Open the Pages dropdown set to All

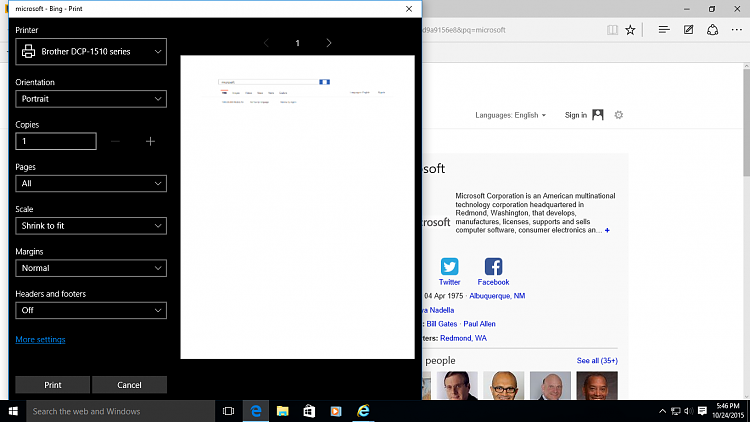pos(91,184)
